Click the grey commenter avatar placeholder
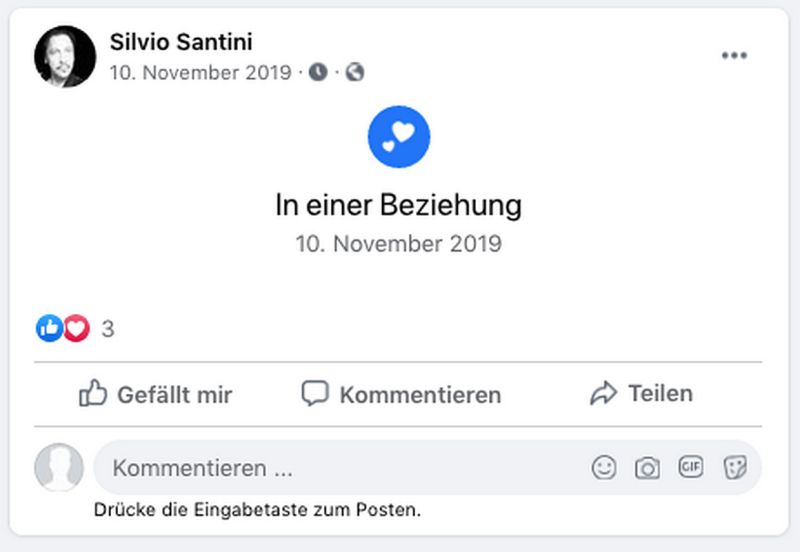Screen dimensions: 800x552 (x=59, y=467)
